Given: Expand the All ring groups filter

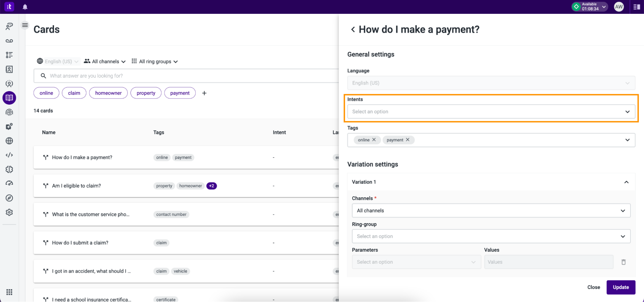Looking at the screenshot, I should (155, 61).
